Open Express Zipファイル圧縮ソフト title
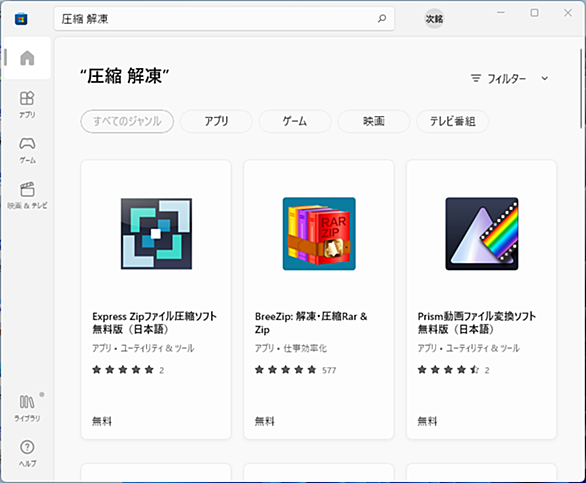Viewport: 586px width, 483px height. pyautogui.click(x=154, y=323)
